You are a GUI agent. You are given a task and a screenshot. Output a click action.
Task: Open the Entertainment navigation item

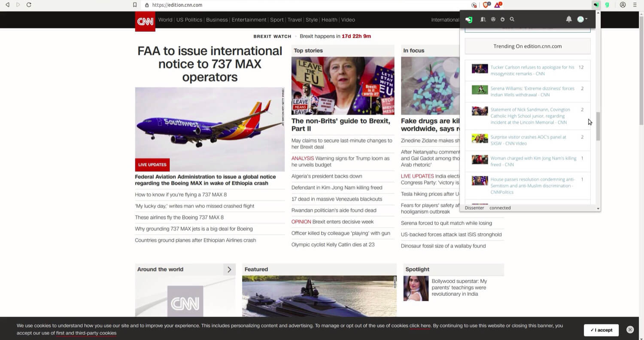pos(249,20)
